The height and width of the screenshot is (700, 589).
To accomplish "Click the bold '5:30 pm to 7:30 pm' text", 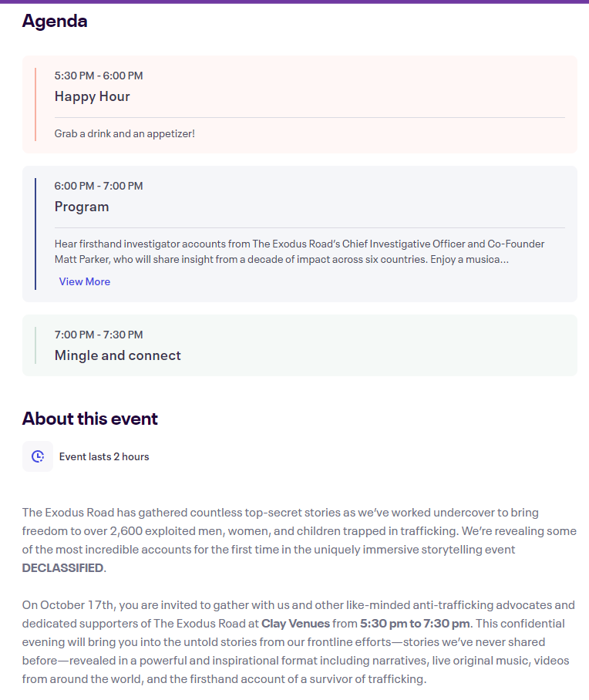I will coord(413,624).
